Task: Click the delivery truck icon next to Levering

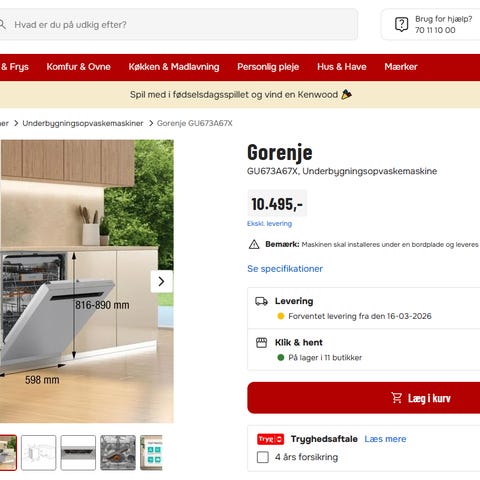Action: pos(261,301)
